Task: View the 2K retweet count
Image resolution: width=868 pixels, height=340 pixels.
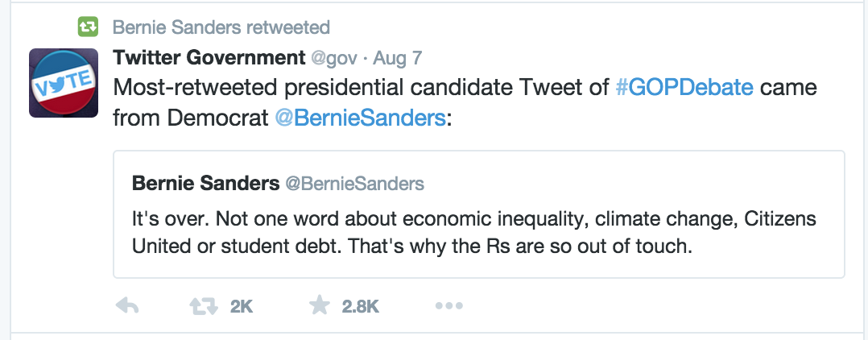Action: 242,306
